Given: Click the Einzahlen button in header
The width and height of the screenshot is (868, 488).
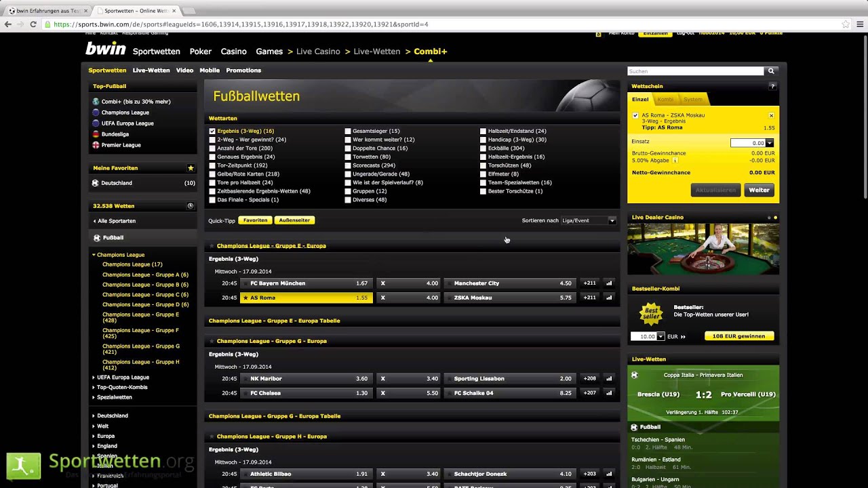Looking at the screenshot, I should [x=655, y=33].
